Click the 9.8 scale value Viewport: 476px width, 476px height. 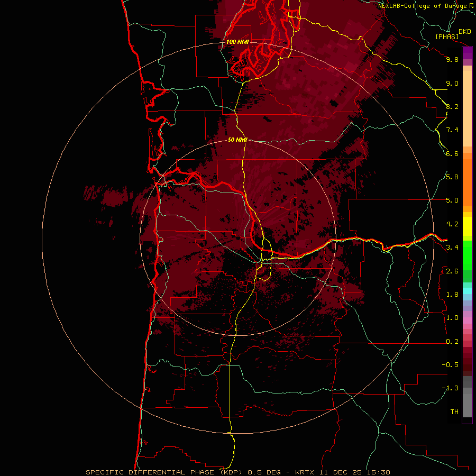pyautogui.click(x=452, y=59)
